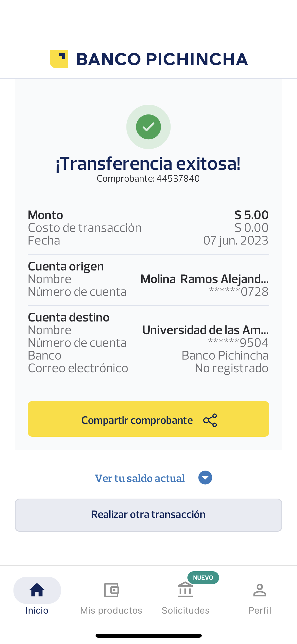297x644 pixels.
Task: Tap the truncated origin name Molina Ramos
Action: pyautogui.click(x=204, y=279)
